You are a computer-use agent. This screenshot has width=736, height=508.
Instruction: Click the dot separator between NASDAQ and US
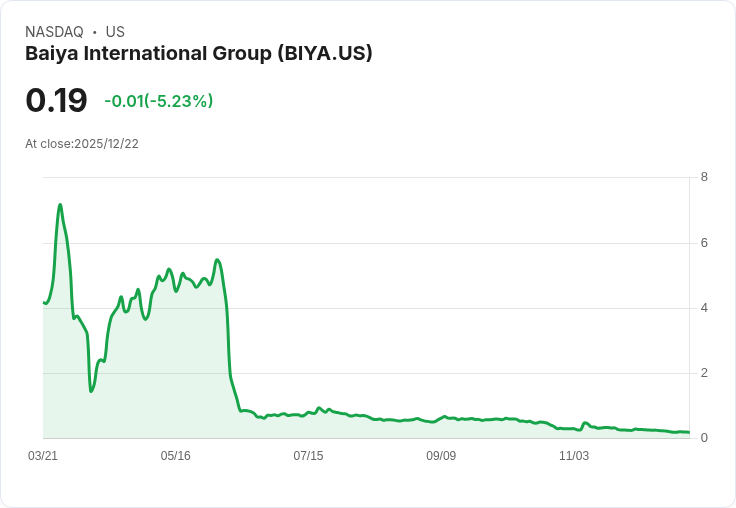(x=94, y=32)
